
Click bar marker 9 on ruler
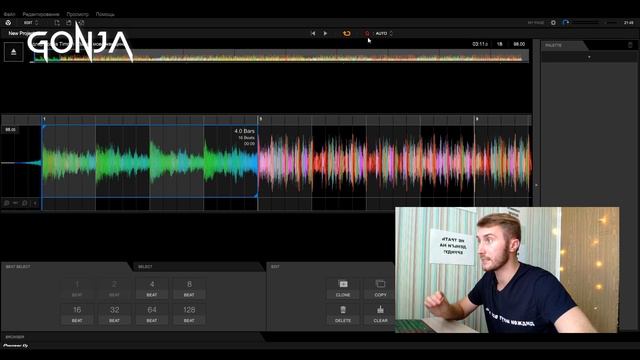(476, 119)
